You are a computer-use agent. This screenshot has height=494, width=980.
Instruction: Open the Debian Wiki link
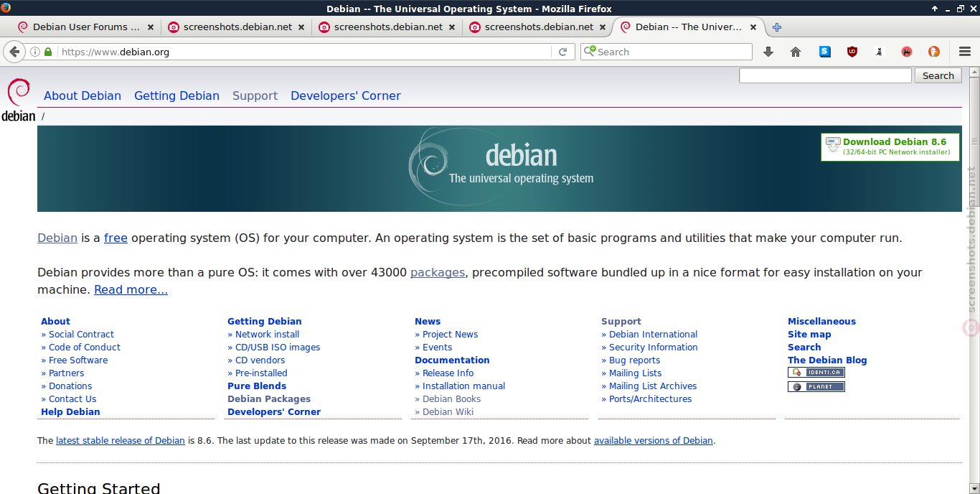[x=448, y=412]
